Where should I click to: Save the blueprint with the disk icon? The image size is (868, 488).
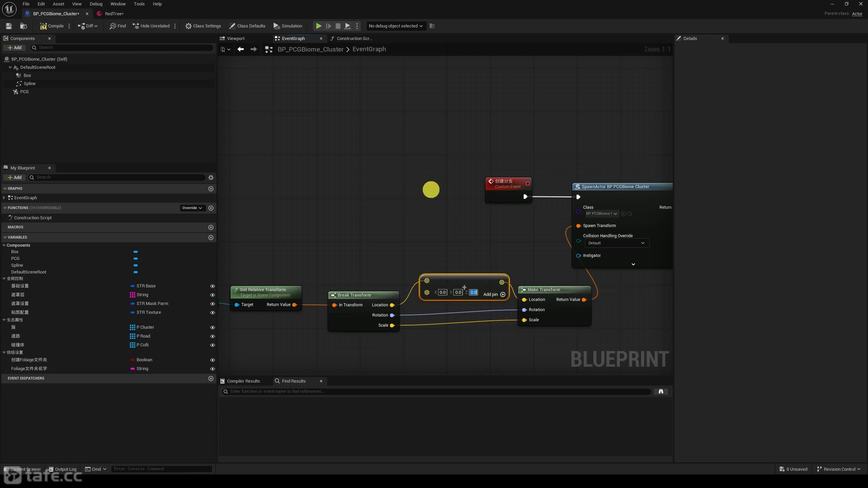click(9, 26)
